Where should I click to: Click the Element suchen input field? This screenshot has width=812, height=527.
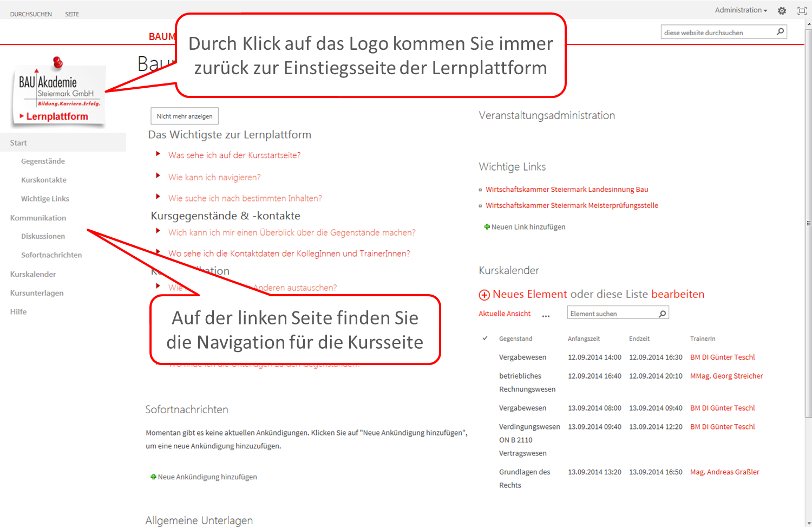click(x=612, y=314)
